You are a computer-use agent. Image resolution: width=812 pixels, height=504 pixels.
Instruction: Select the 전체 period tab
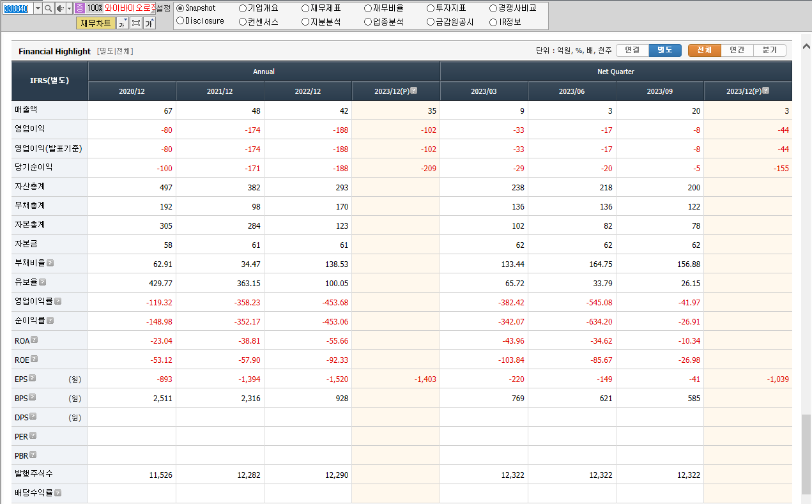[705, 50]
